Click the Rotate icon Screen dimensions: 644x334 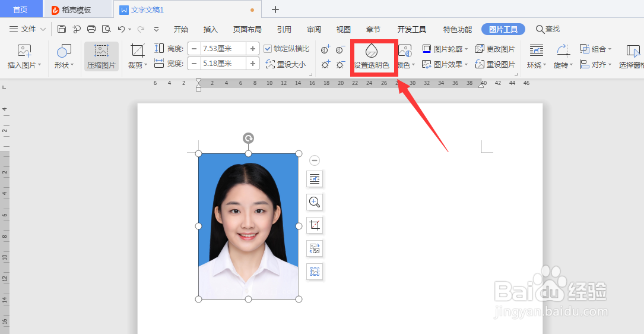click(563, 51)
